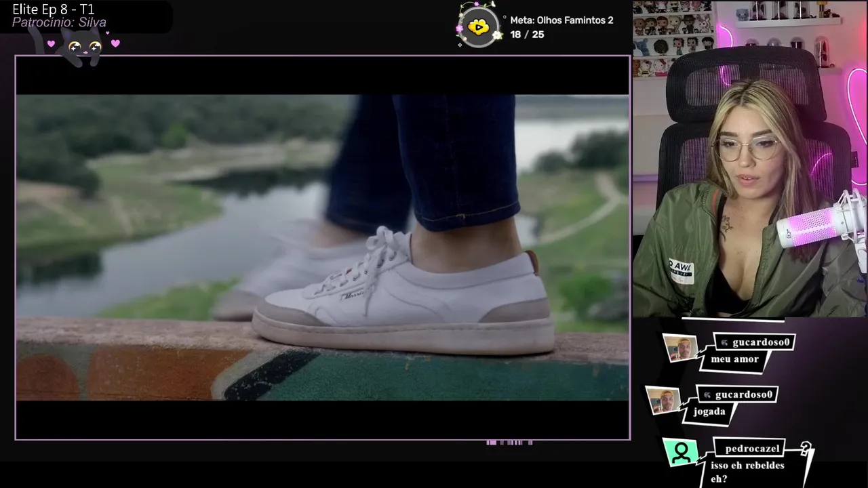Viewport: 868px width, 488px height.
Task: Click the badge icon beside gucardoso0 above 'jogada'
Action: pyautogui.click(x=707, y=394)
